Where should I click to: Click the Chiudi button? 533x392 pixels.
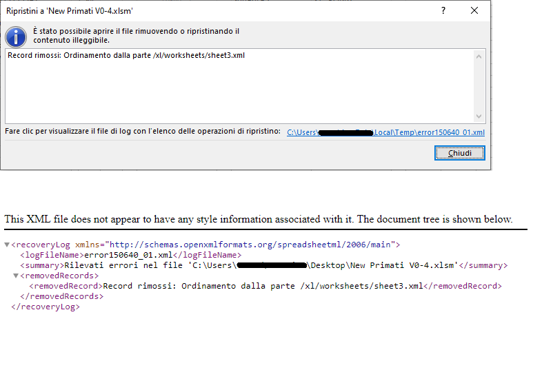point(460,153)
